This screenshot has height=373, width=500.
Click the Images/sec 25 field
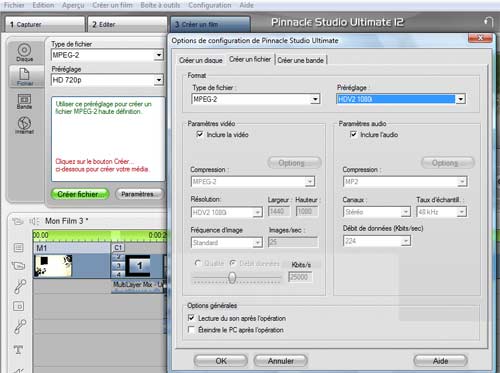(x=293, y=242)
